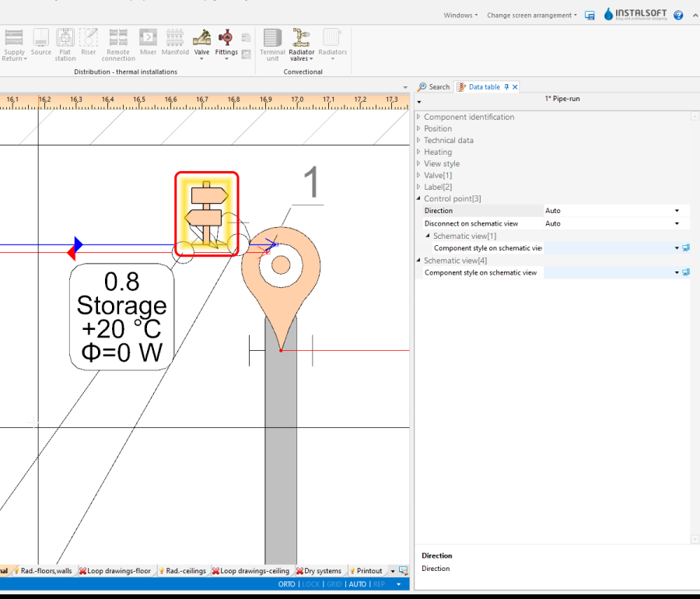Click the screen layout icon next to Change screen arrangement

(x=590, y=16)
